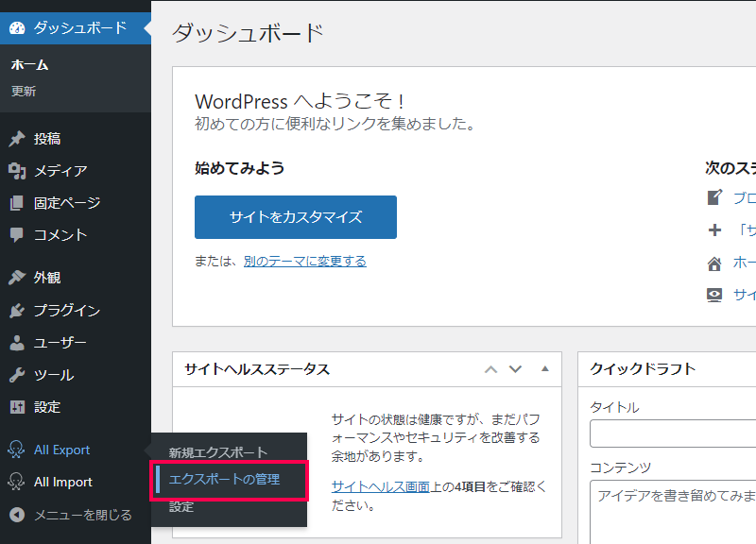
Task: Move サイトヘルスステータス panel down
Action: (515, 369)
